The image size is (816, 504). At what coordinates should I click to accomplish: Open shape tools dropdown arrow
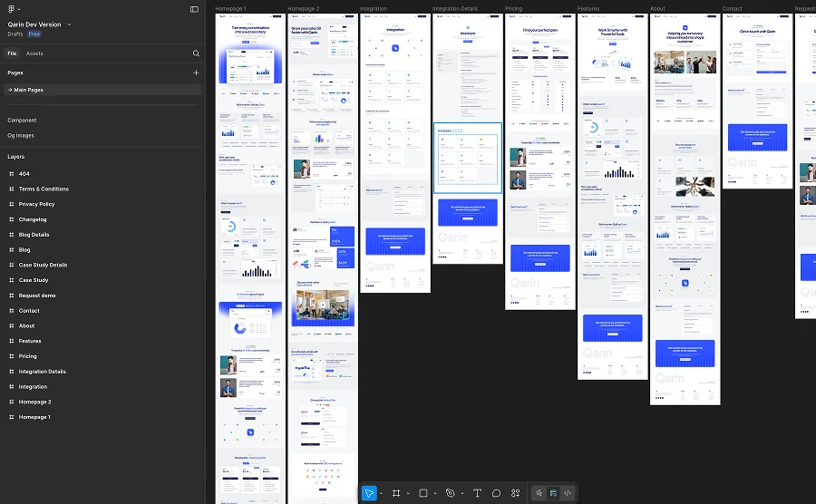pyautogui.click(x=435, y=493)
